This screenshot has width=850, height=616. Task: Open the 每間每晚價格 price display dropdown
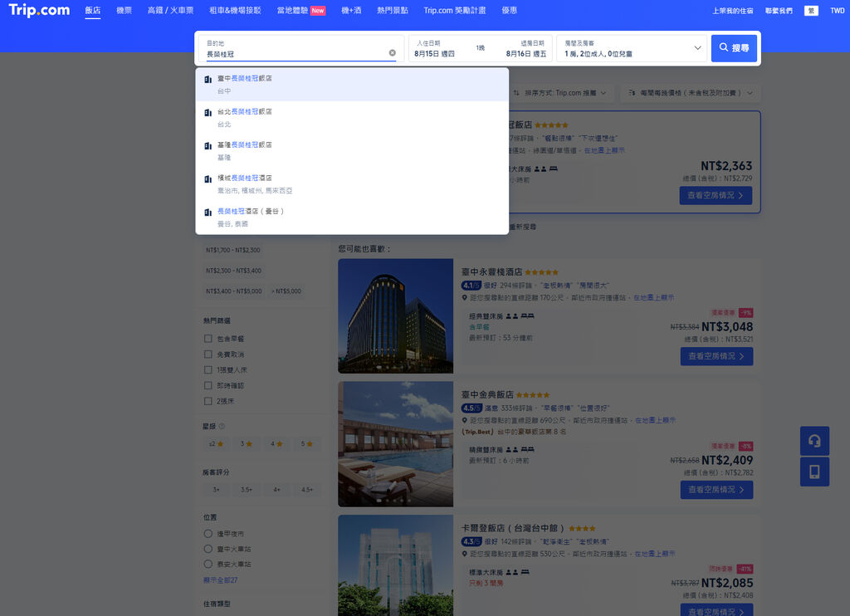tap(691, 93)
